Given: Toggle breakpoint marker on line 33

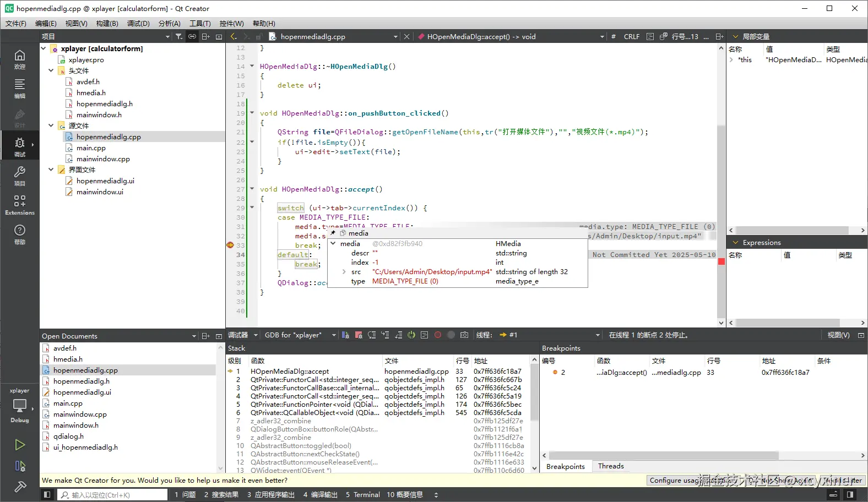Looking at the screenshot, I should 230,245.
